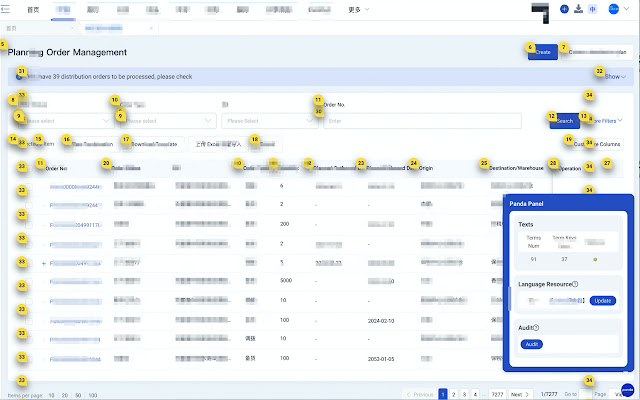Image resolution: width=640 pixels, height=400 pixels.
Task: Click the quantity cell 5000
Action: pyautogui.click(x=286, y=280)
